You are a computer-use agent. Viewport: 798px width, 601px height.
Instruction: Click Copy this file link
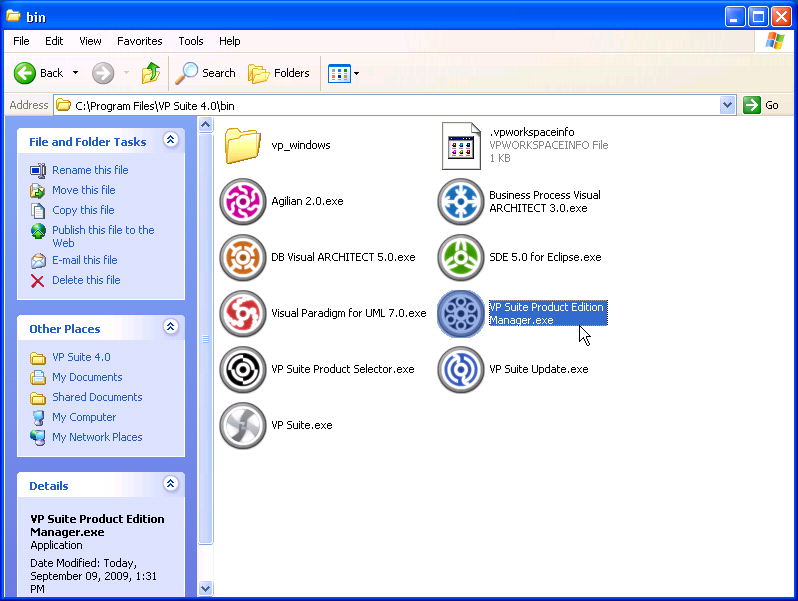coord(83,210)
